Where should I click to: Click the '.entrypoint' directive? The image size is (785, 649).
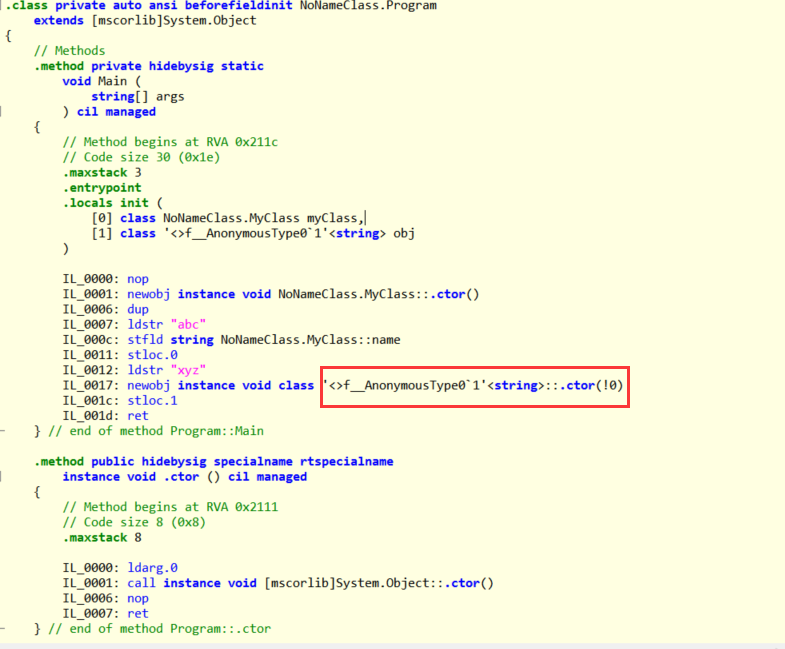[x=102, y=188]
